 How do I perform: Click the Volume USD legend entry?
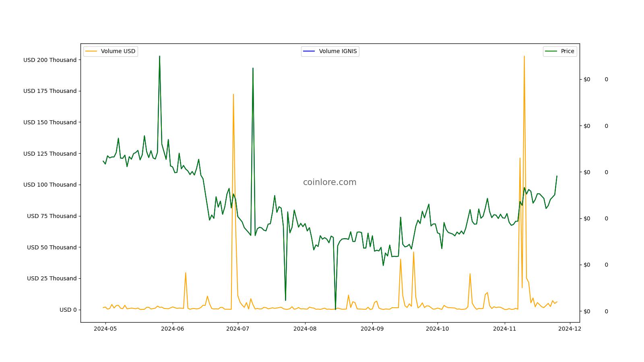[x=111, y=51]
